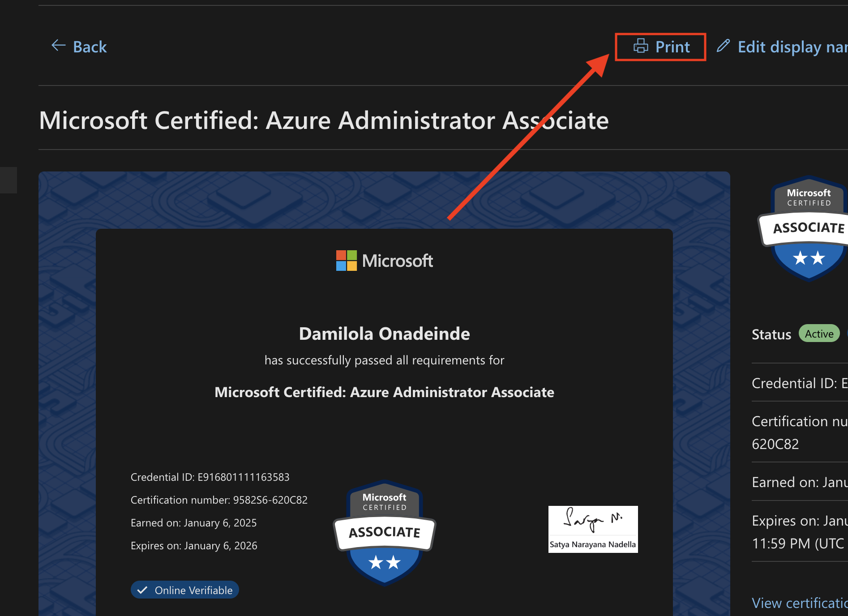Click the Satya Nadella signature image
The height and width of the screenshot is (616, 848).
(593, 529)
